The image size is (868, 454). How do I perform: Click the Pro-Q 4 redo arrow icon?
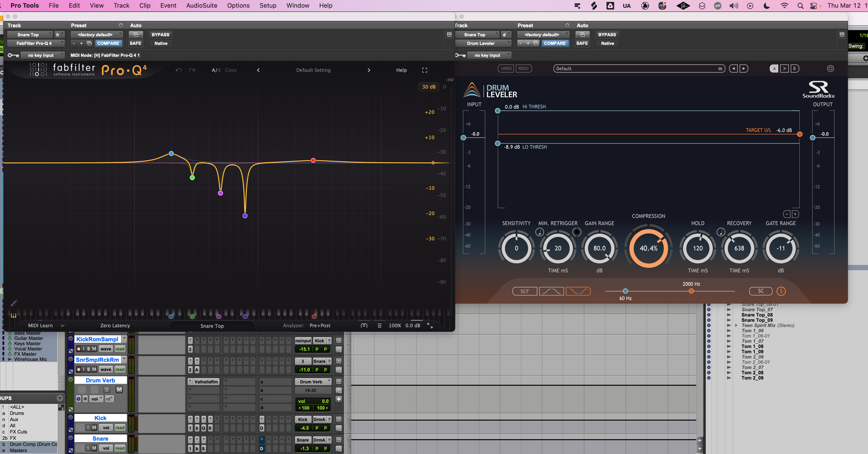[x=192, y=70]
